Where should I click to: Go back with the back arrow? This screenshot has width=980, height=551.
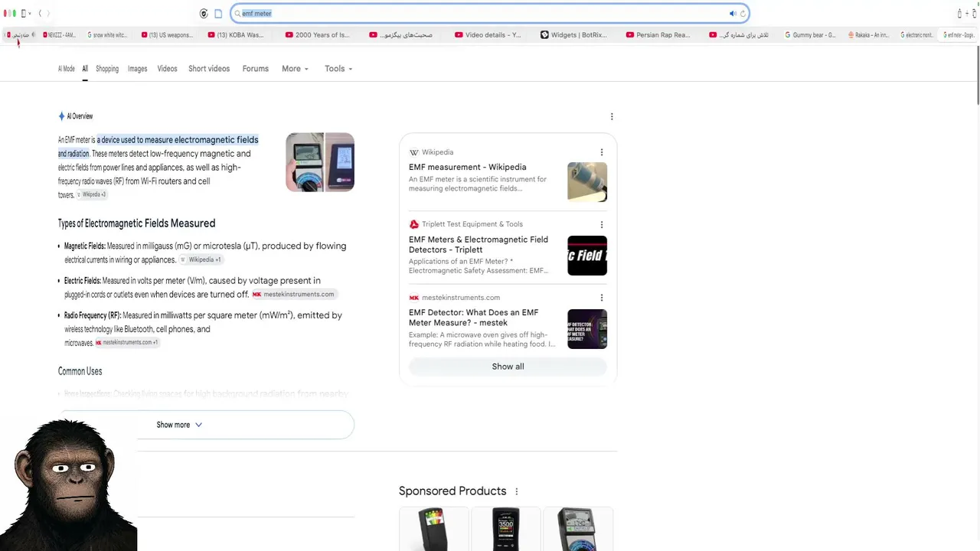tap(40, 13)
